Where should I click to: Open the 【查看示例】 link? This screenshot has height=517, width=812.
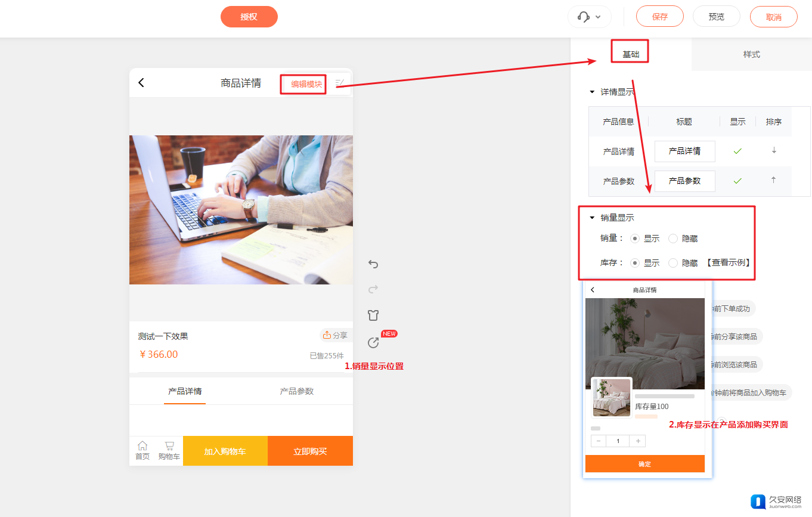coord(728,263)
